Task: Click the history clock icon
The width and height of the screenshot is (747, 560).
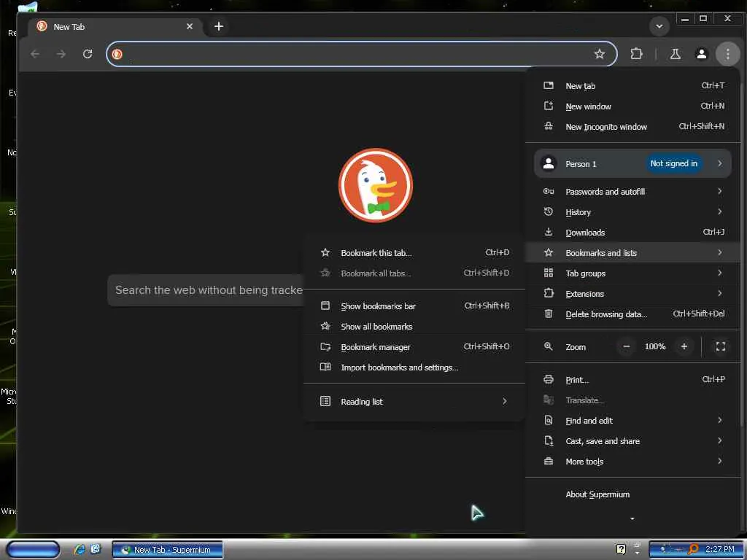Action: tap(549, 211)
